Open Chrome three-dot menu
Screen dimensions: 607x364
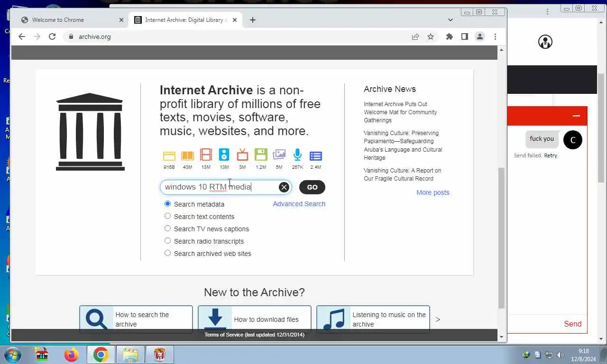pos(495,36)
